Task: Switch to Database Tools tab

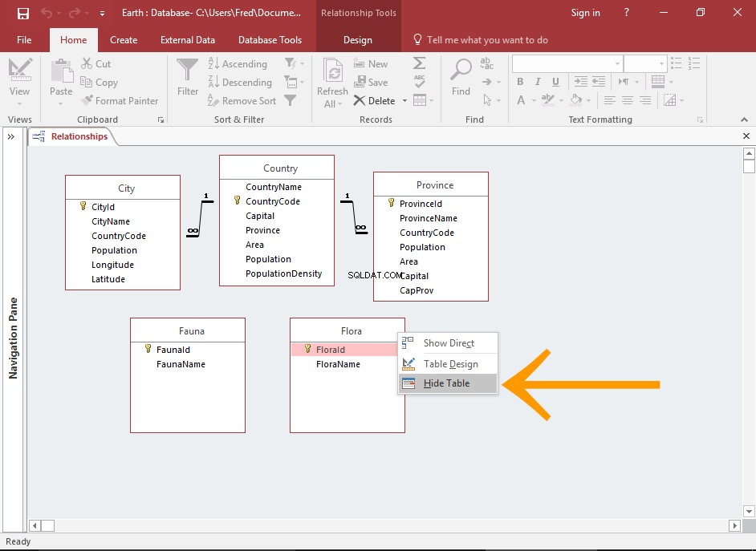Action: [x=270, y=40]
